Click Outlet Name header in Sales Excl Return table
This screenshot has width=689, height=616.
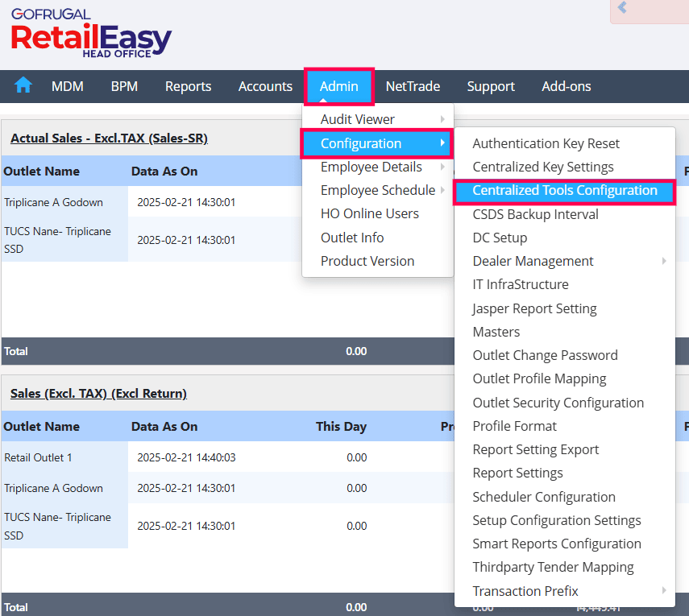coord(42,427)
